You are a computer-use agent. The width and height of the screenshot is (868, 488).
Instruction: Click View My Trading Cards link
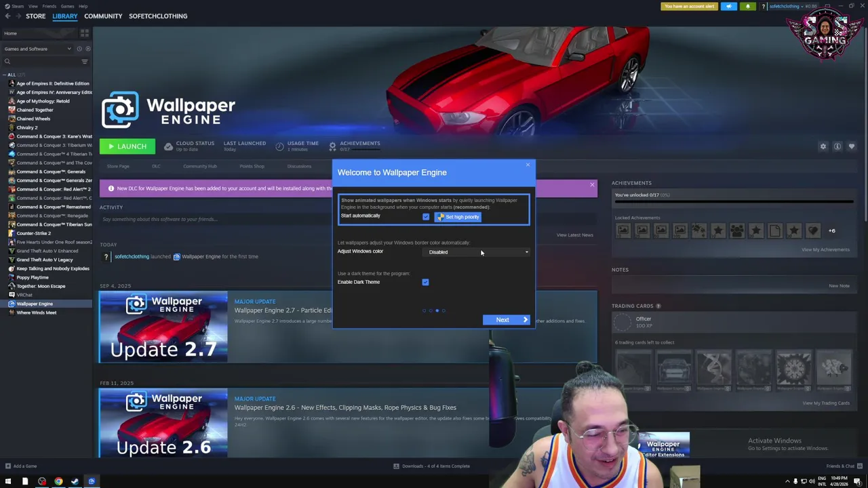826,403
